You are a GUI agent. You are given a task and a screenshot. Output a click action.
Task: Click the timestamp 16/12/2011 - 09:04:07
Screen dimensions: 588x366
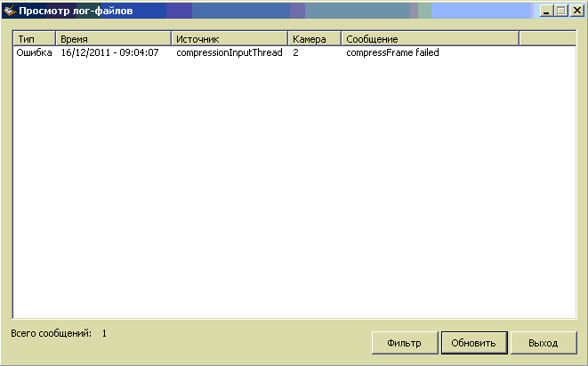(x=109, y=53)
